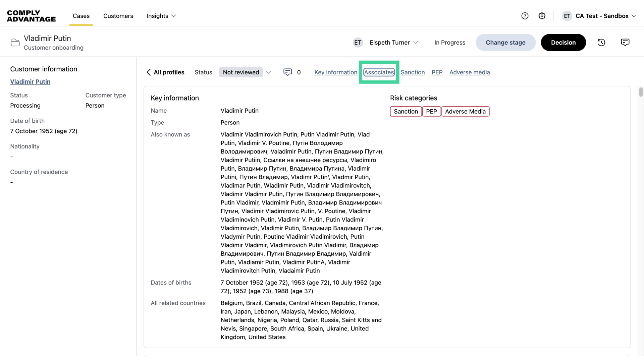
Task: Click the Change stage button
Action: click(505, 43)
